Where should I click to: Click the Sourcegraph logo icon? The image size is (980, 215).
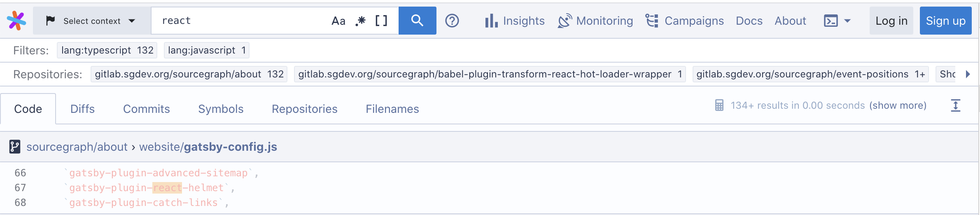coord(16,21)
